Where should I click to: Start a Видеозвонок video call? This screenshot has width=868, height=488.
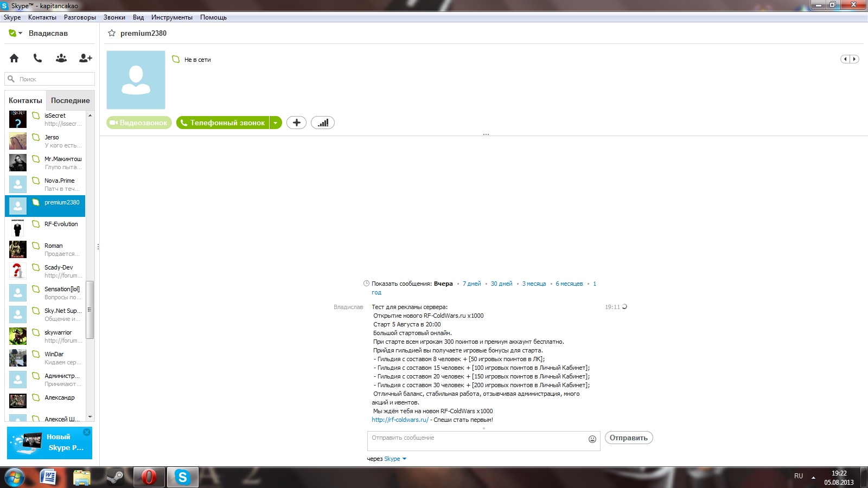(139, 123)
